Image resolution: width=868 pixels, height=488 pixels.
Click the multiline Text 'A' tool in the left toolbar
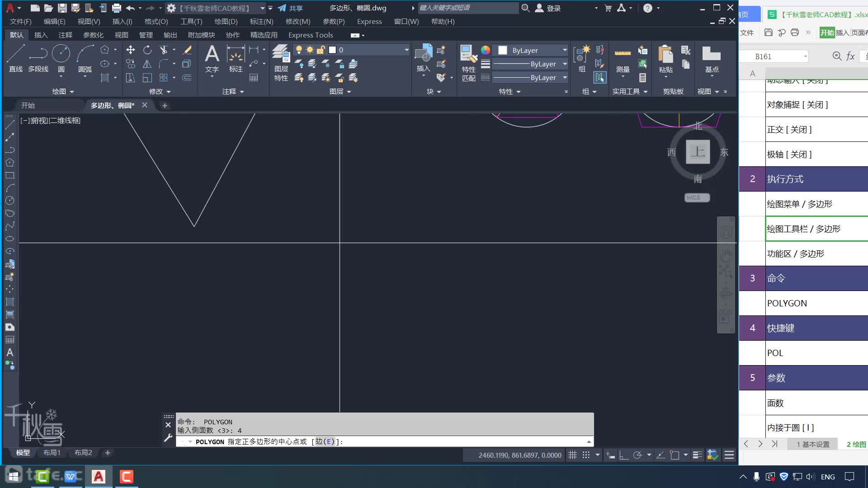pos(9,352)
